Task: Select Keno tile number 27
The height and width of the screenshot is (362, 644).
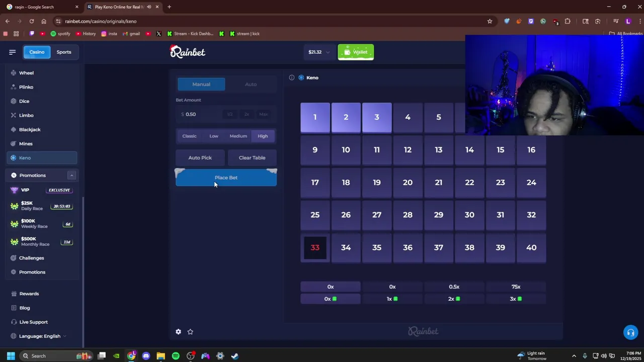Action: tap(377, 215)
